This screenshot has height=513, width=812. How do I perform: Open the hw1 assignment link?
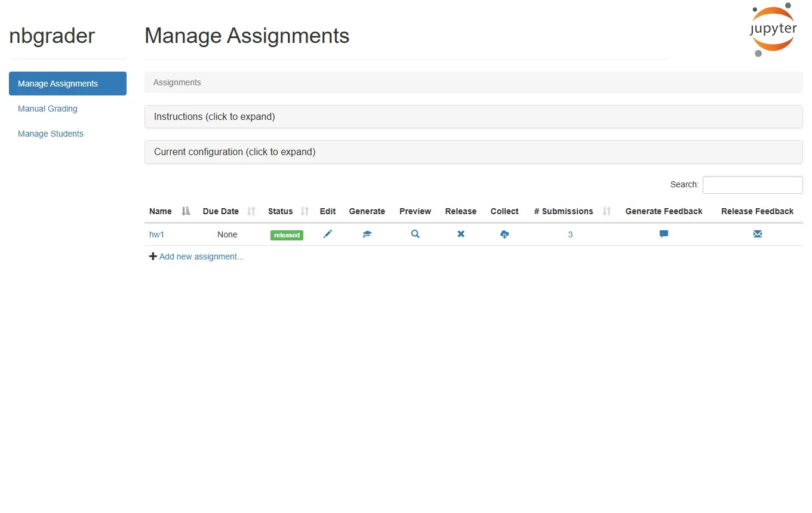pos(156,234)
